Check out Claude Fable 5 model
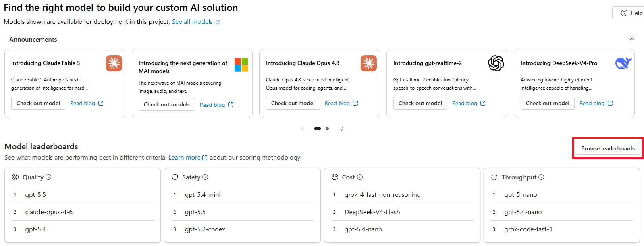Viewport: 644px width, 246px height. [38, 103]
